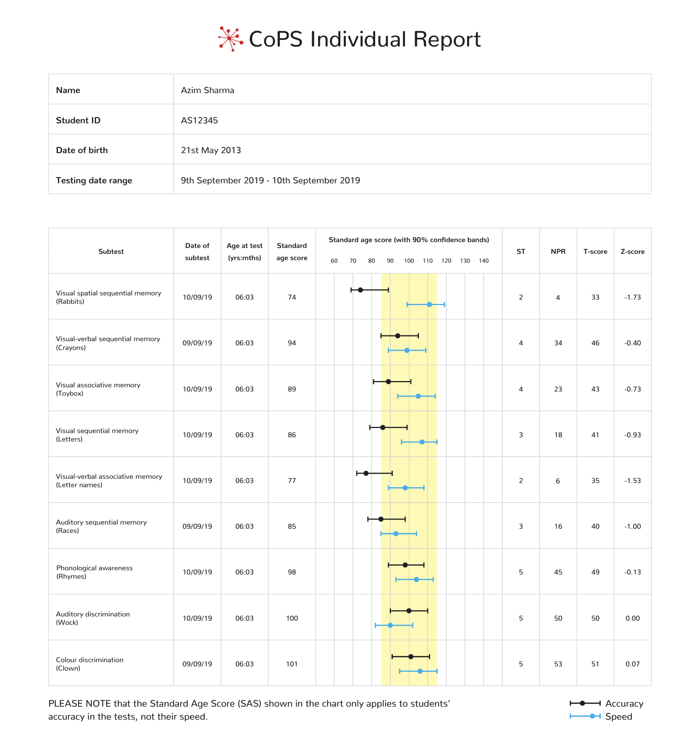700x752 pixels.
Task: Click the Rabbits standard age score 74
Action: coord(292,297)
